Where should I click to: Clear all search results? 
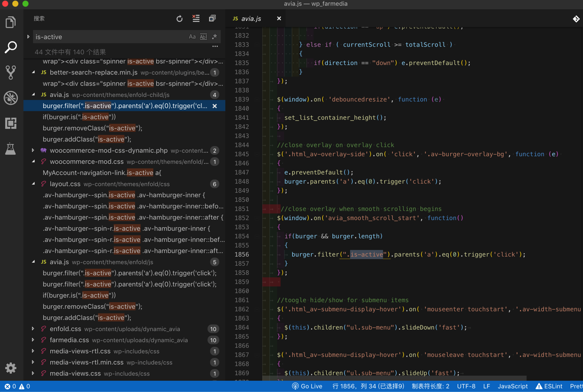196,19
